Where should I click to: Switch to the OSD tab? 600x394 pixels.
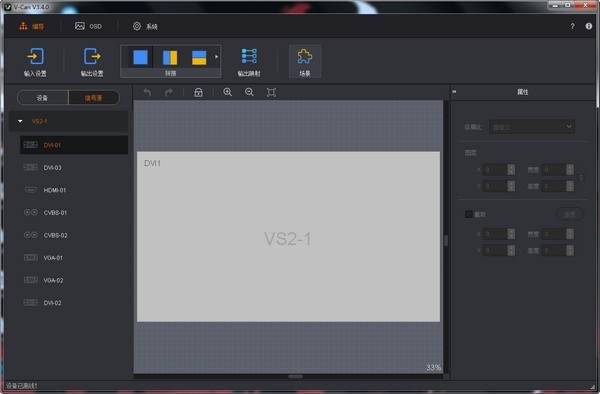click(x=88, y=26)
